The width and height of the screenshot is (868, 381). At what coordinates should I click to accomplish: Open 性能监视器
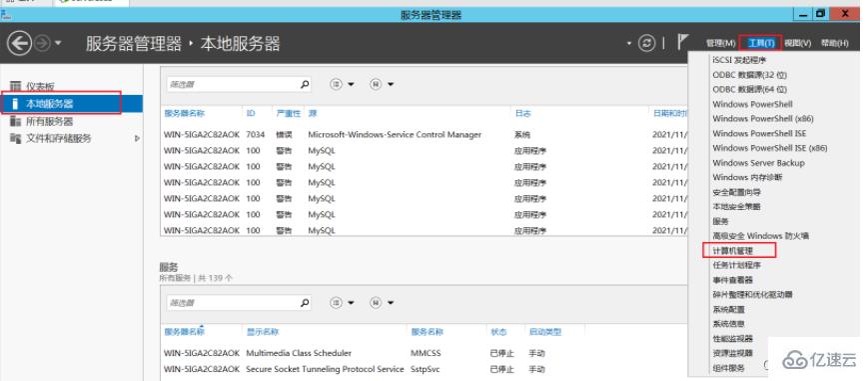click(732, 338)
